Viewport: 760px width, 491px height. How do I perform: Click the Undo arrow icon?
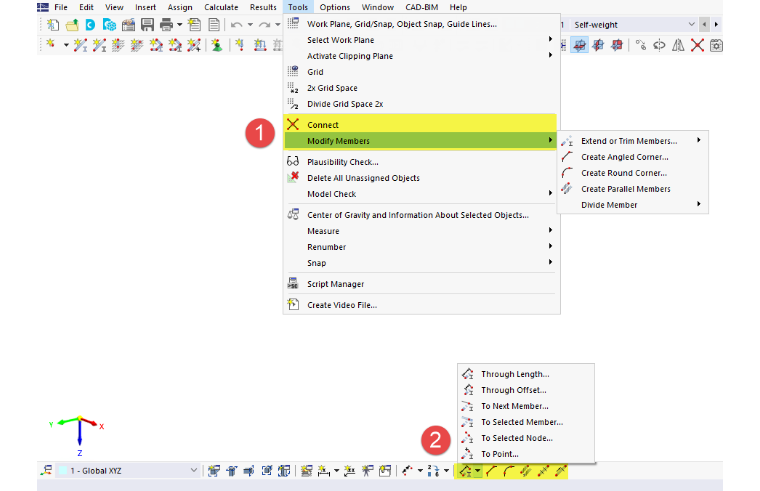click(x=236, y=25)
